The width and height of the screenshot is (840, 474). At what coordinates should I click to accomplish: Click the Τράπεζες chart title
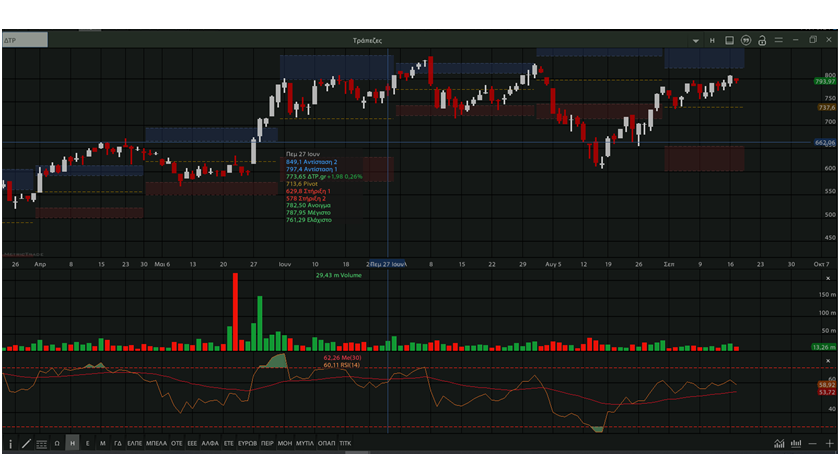click(x=368, y=41)
